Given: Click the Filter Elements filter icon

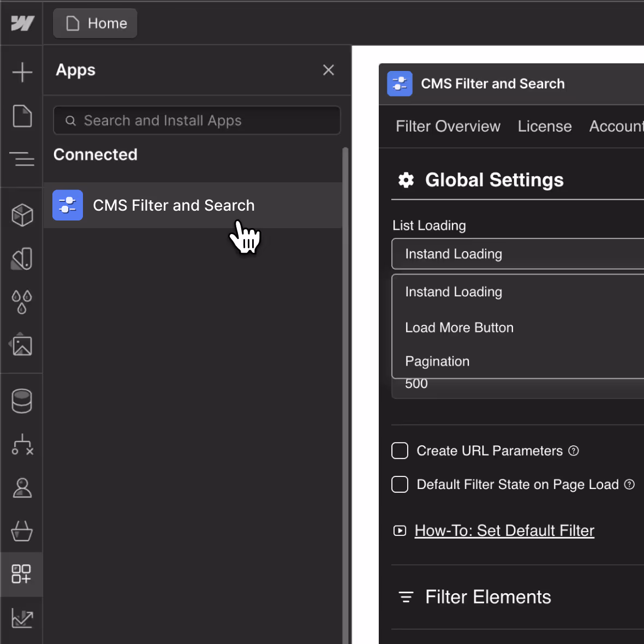Looking at the screenshot, I should click(406, 597).
